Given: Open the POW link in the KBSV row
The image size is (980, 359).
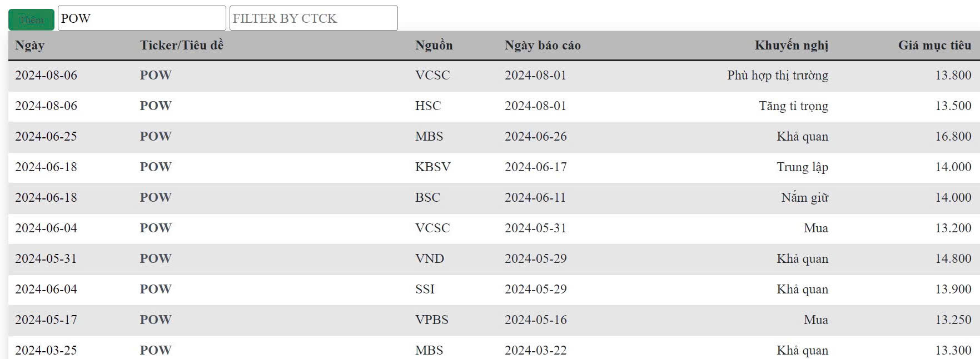Looking at the screenshot, I should (156, 167).
